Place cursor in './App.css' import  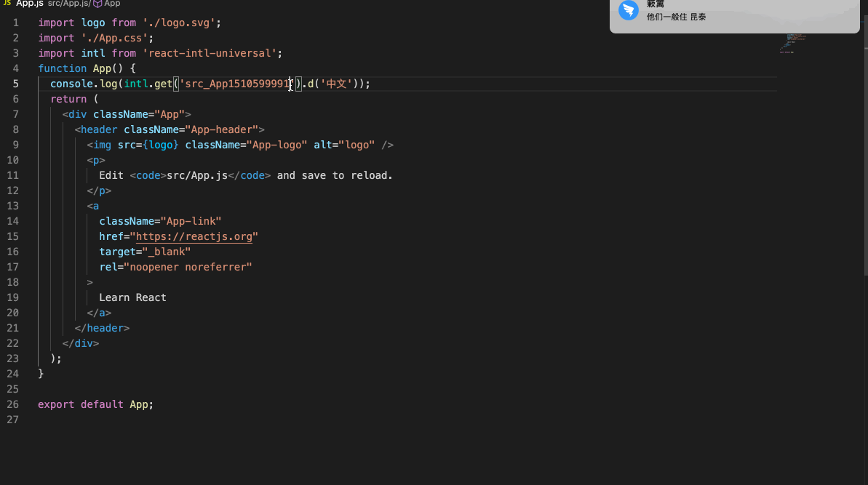[x=114, y=38]
